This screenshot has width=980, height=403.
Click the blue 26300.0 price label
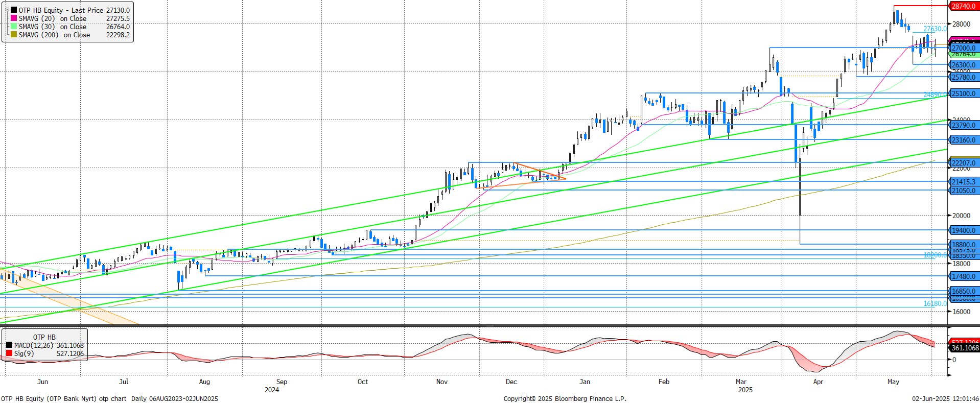coord(964,65)
